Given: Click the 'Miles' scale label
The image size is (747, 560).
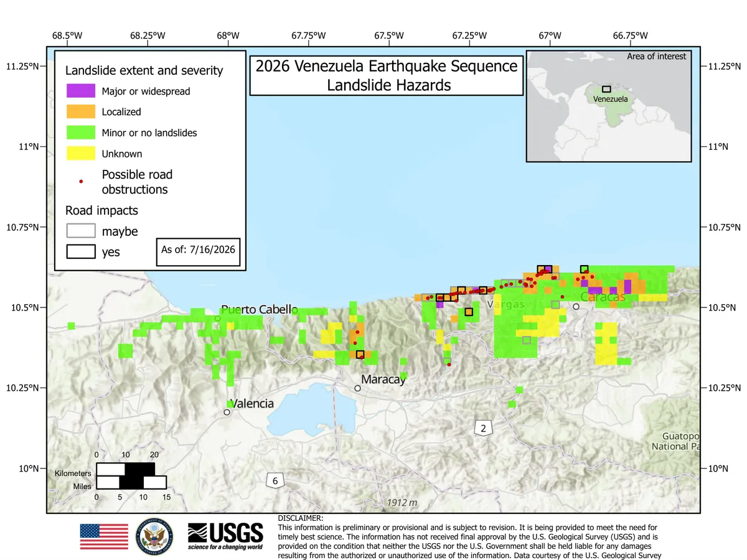Looking at the screenshot, I should point(82,486).
